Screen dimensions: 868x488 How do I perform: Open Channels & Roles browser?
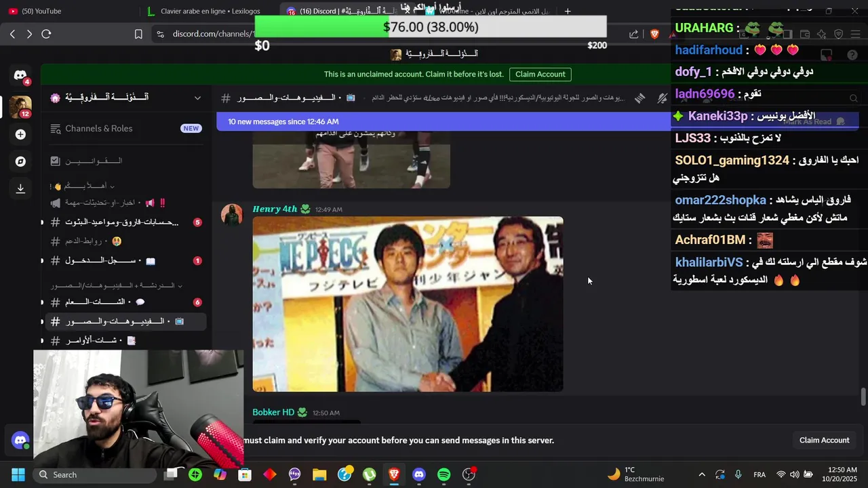(125, 129)
